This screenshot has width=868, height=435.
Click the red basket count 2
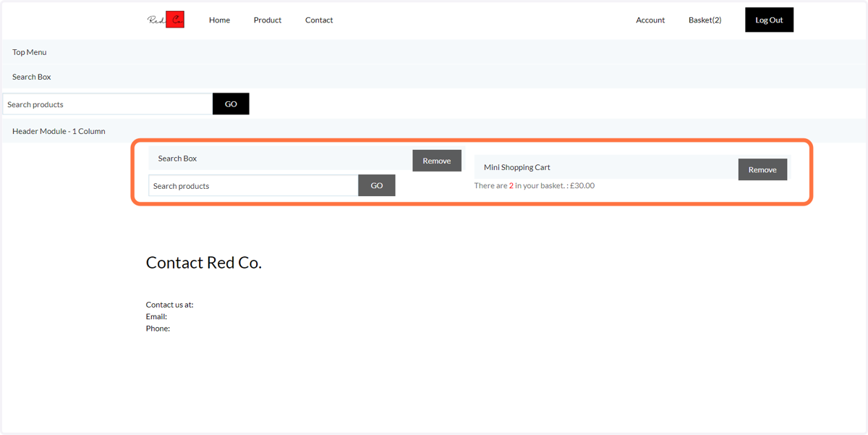pos(511,186)
